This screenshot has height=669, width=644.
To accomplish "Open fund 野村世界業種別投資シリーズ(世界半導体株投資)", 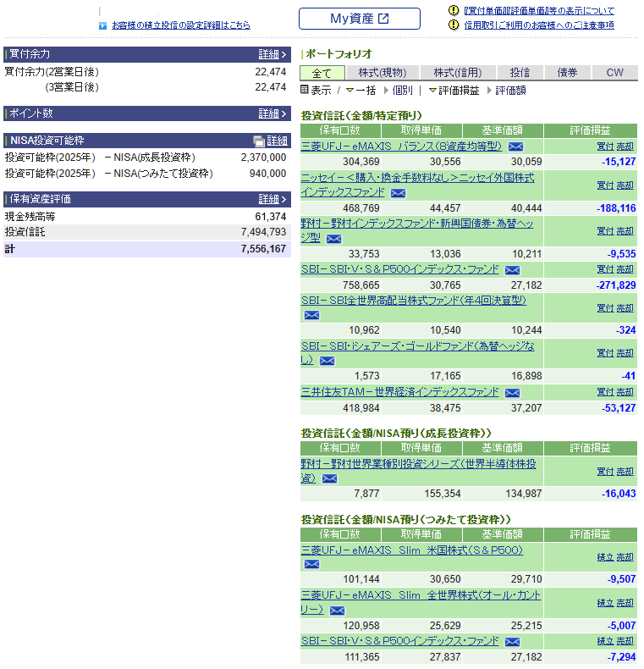I will [x=418, y=471].
